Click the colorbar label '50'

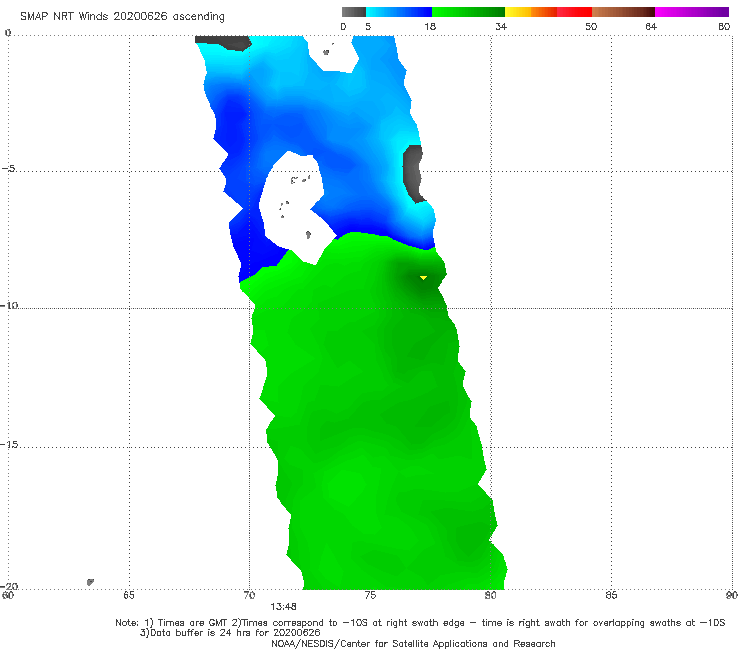[591, 26]
